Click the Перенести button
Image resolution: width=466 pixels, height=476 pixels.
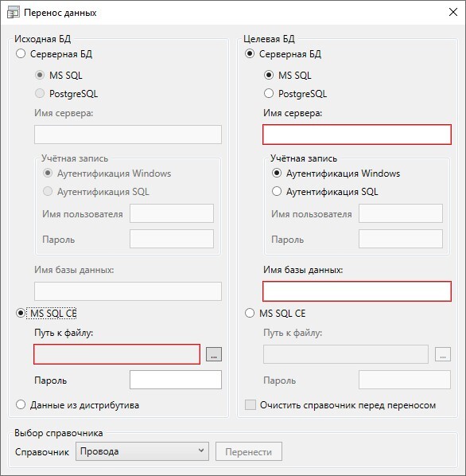click(x=249, y=451)
